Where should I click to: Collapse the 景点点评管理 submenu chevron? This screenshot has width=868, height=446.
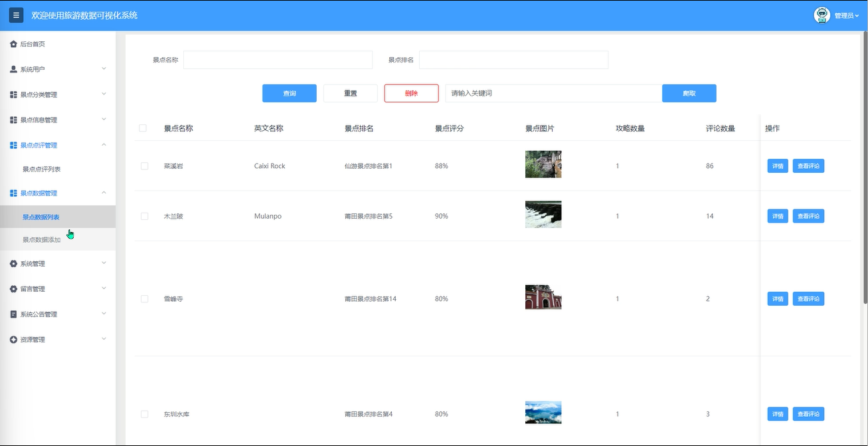tap(104, 144)
